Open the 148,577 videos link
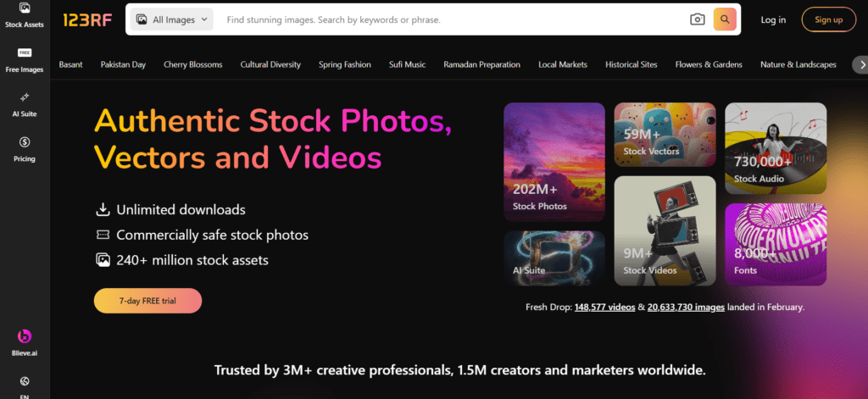Image resolution: width=868 pixels, height=399 pixels. (x=604, y=308)
